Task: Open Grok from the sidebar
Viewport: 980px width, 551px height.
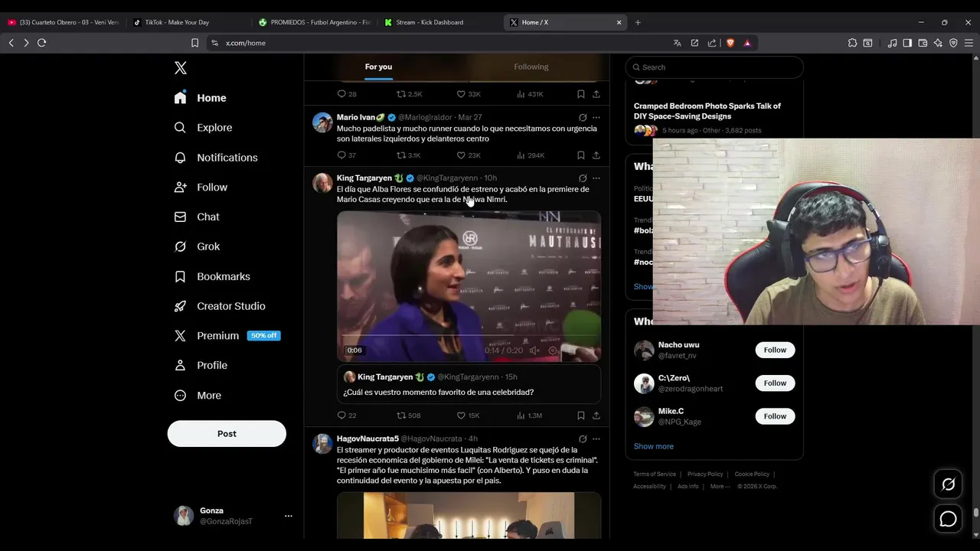Action: [x=198, y=246]
